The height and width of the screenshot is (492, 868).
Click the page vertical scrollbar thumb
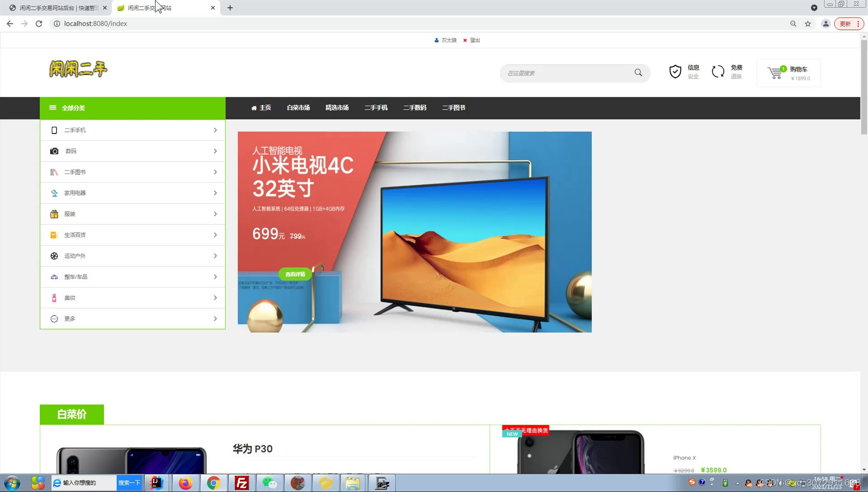click(x=864, y=87)
